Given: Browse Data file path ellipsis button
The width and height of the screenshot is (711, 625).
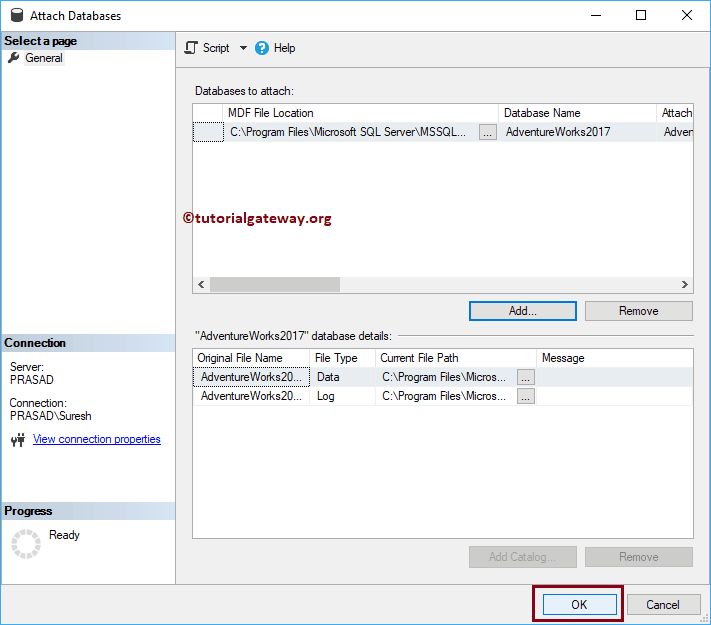Looking at the screenshot, I should pos(526,377).
